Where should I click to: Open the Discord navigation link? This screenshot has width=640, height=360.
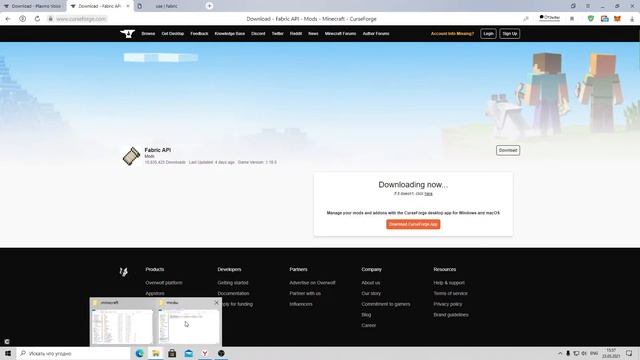click(258, 34)
